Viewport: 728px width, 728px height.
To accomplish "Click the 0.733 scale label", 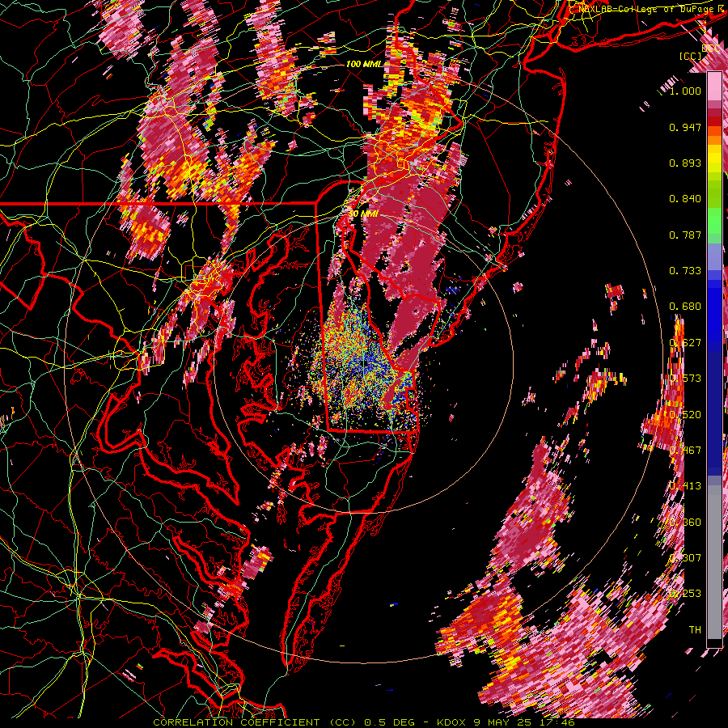I will pos(685,271).
